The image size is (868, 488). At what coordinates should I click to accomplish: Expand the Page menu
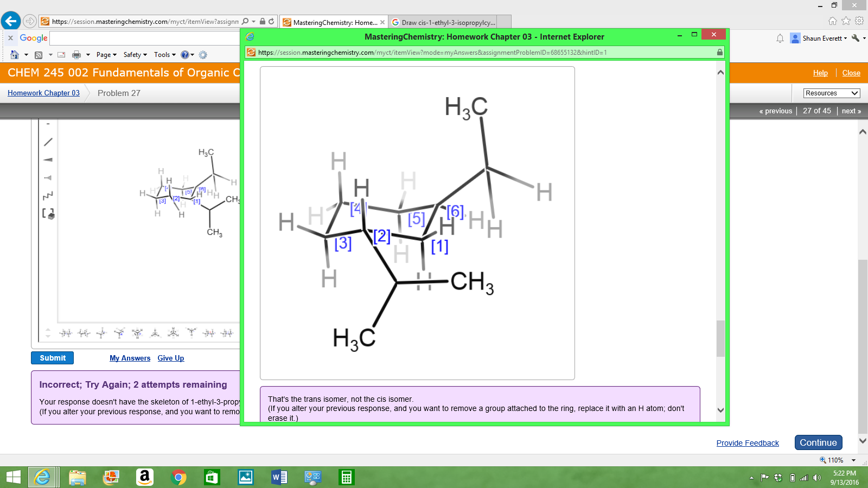106,55
